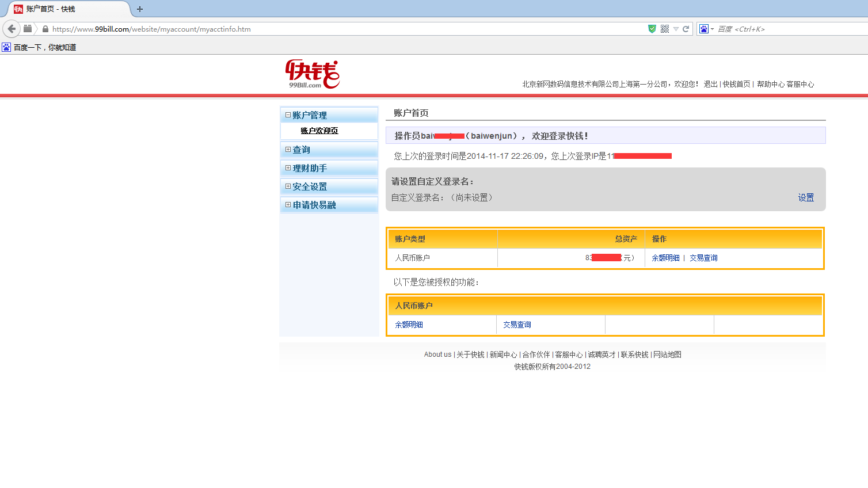Open the 联系快钱 footer link
Image resolution: width=868 pixels, height=488 pixels.
click(x=634, y=354)
